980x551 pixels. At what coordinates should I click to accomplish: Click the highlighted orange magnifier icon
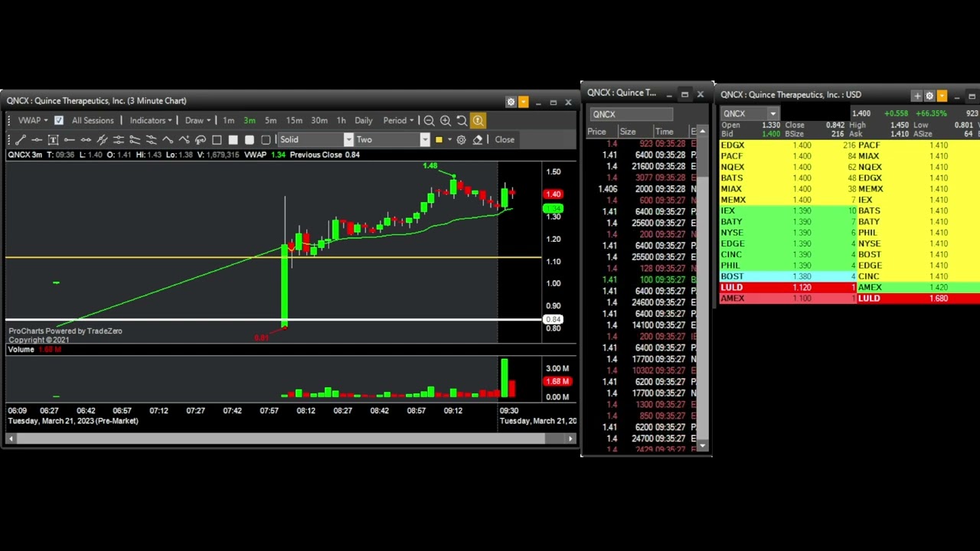(478, 120)
